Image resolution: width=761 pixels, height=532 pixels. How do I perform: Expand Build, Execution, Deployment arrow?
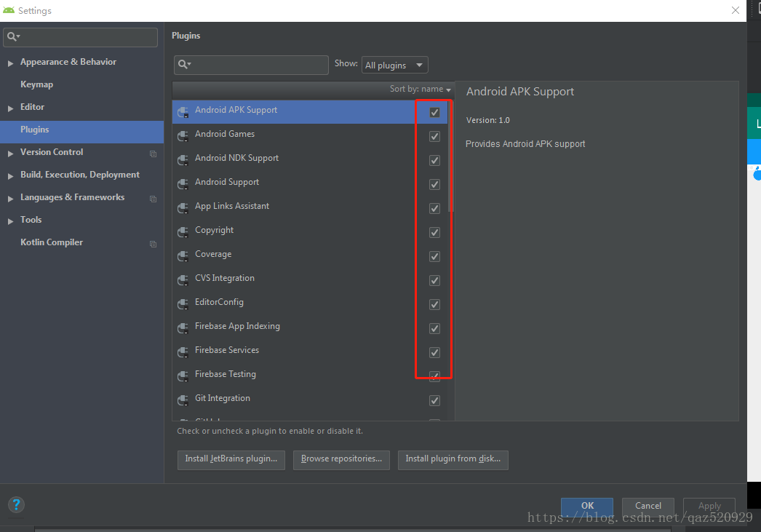click(x=10, y=175)
